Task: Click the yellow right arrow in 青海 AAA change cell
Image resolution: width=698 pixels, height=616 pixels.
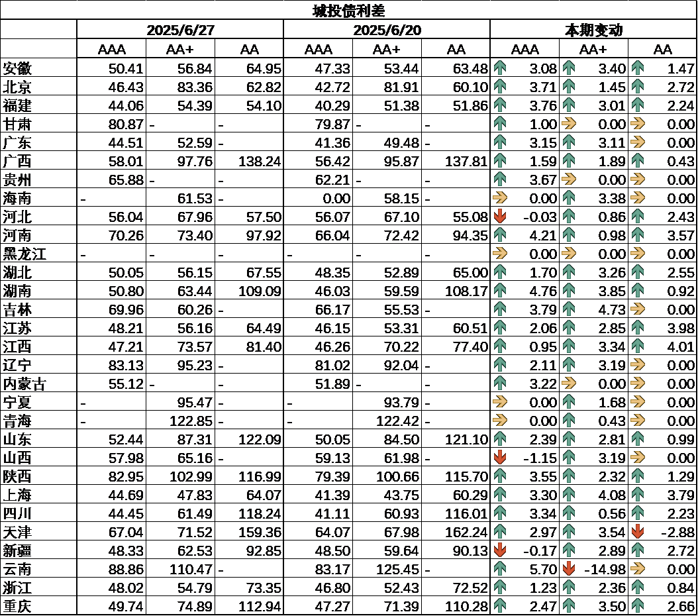Action: point(500,420)
